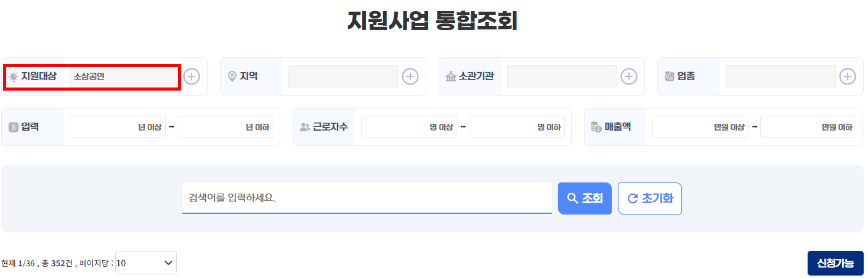
Task: Focus the 매출액 '만원 이상' field
Action: point(700,127)
